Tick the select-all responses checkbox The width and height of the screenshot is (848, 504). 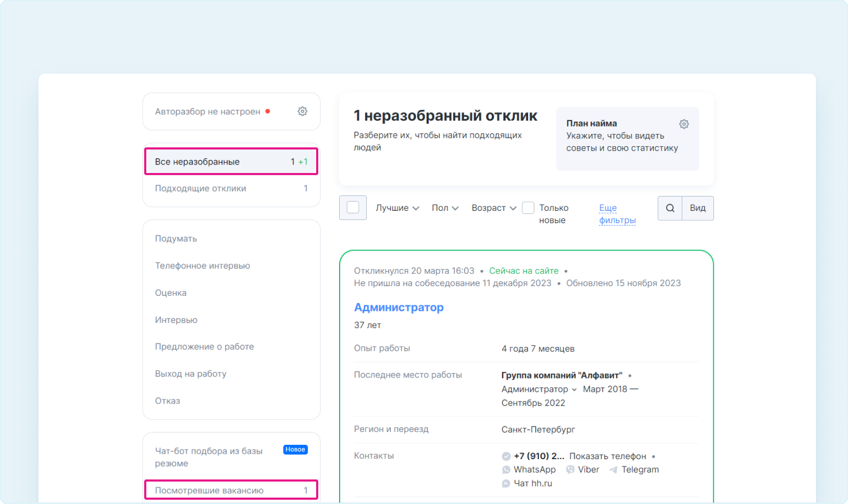pos(353,208)
